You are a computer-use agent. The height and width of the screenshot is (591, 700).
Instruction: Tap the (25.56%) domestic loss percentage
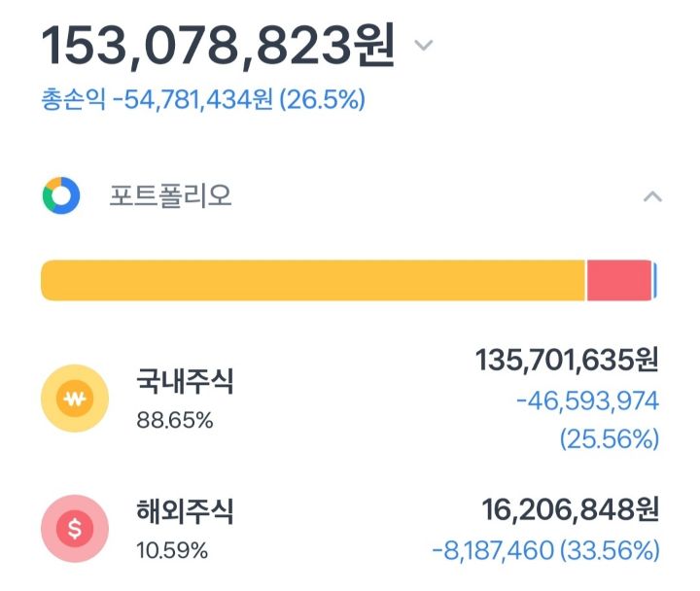610,438
